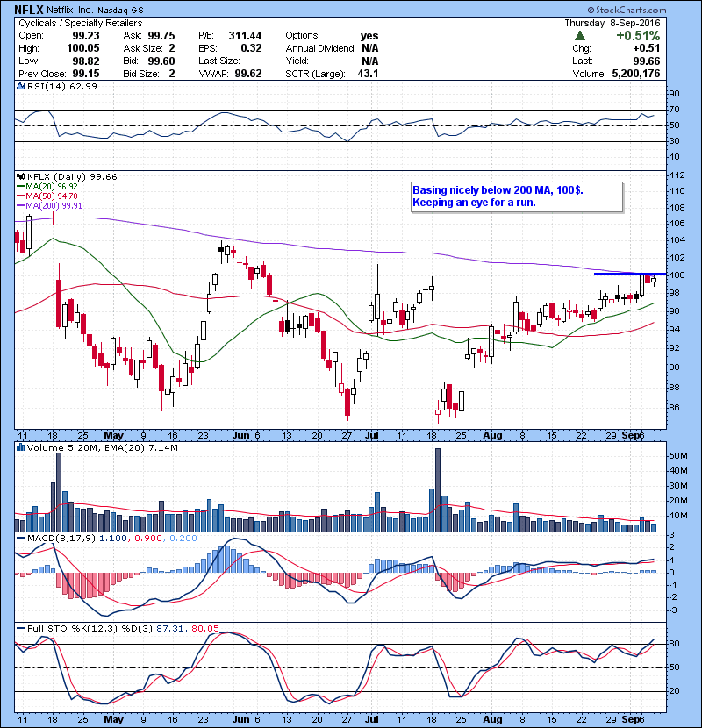
Task: Click the EPS value 0.32
Action: 251,48
